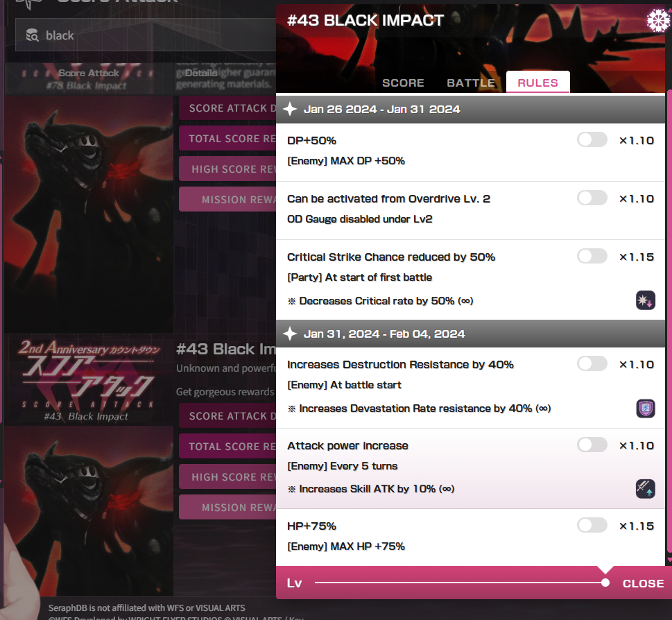This screenshot has height=620, width=672.
Task: Click 'Decreases Critical rate by 50%' effect text
Action: [386, 301]
